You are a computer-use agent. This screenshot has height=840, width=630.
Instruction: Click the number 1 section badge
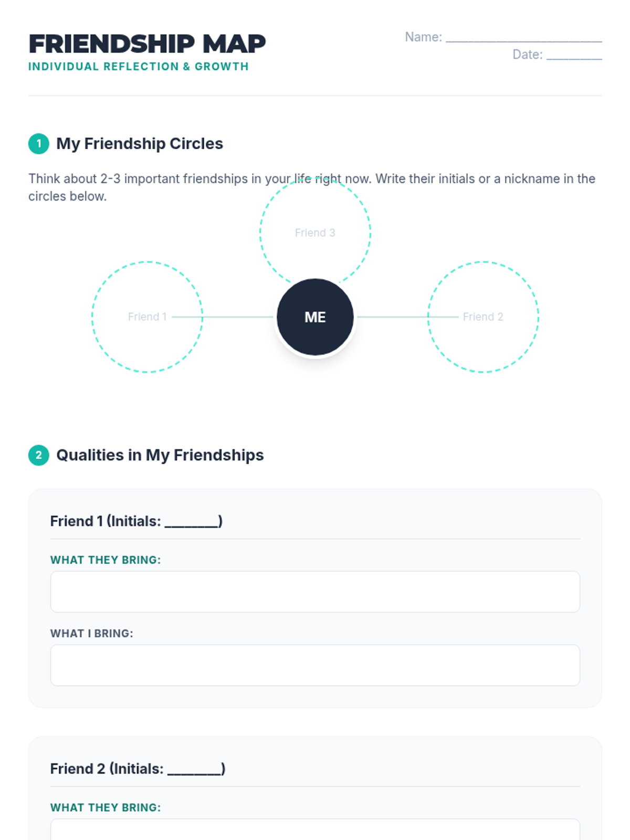pyautogui.click(x=38, y=143)
